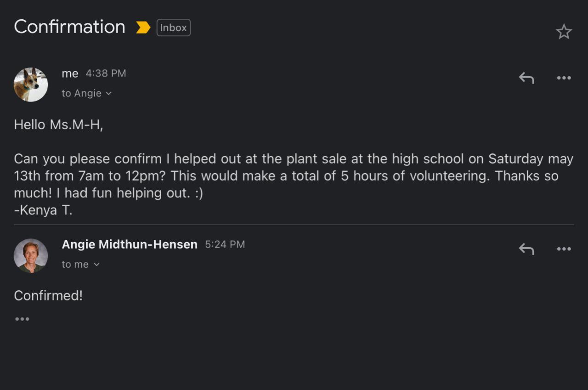Image resolution: width=588 pixels, height=390 pixels.
Task: Click the Confirmation subject title
Action: pos(69,27)
